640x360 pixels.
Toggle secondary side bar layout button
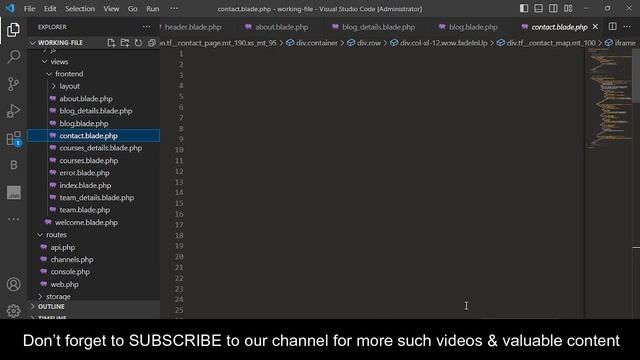(x=553, y=8)
